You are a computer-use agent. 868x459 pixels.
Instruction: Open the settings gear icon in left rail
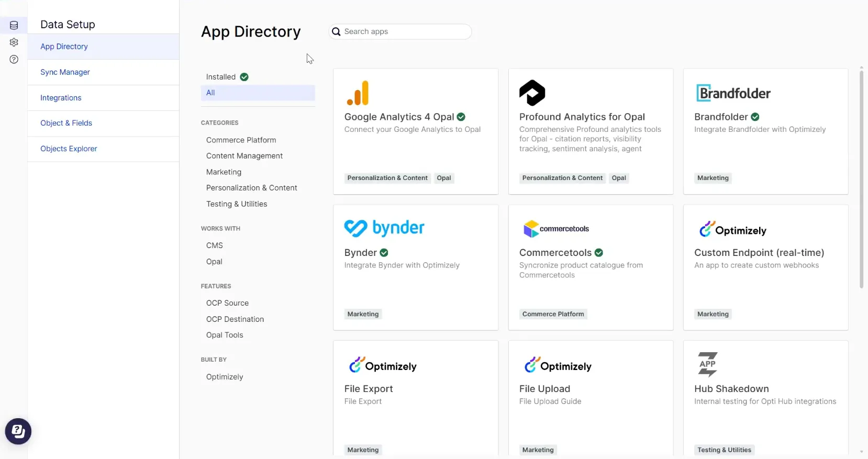(x=14, y=42)
